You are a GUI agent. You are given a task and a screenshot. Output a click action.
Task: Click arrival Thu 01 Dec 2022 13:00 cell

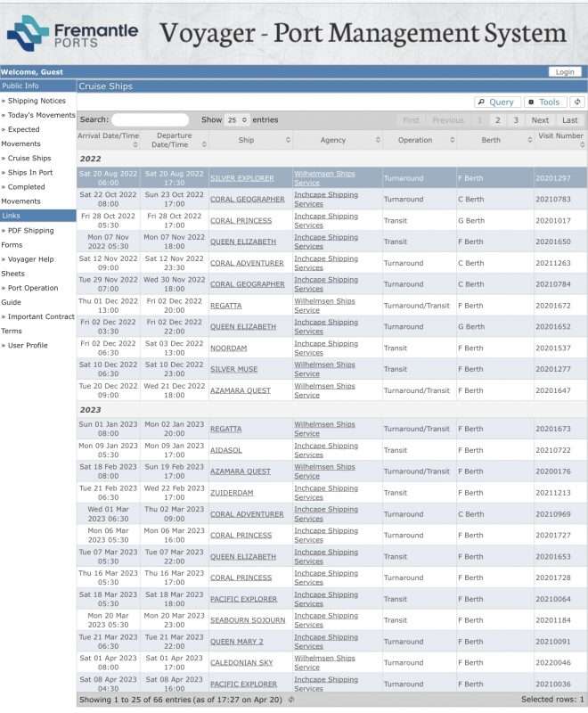point(108,306)
